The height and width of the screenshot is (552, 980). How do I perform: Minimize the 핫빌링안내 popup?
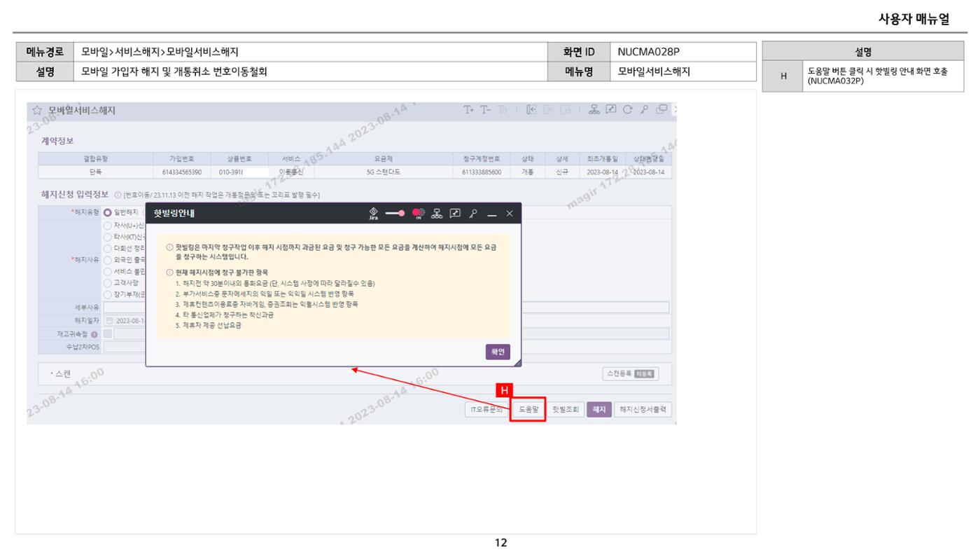click(492, 214)
